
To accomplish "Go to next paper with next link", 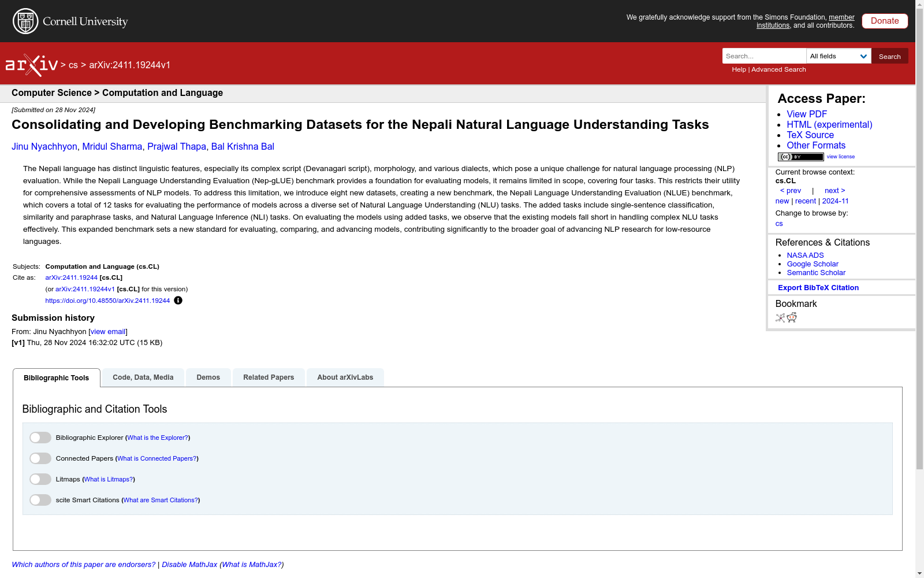I will 835,191.
